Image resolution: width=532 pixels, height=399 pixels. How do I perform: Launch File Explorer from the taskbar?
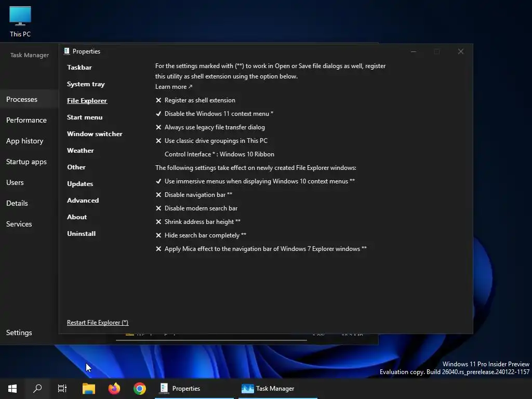88,389
